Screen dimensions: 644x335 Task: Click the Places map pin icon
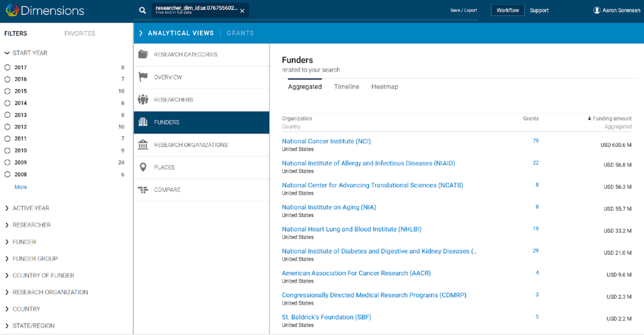pyautogui.click(x=143, y=167)
